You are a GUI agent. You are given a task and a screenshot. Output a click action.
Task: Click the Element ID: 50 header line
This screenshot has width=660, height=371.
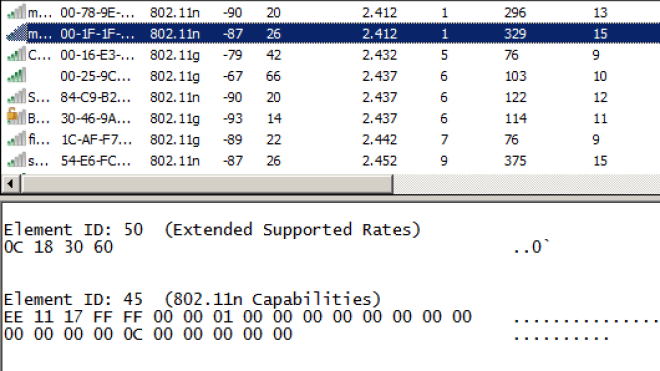coord(212,230)
